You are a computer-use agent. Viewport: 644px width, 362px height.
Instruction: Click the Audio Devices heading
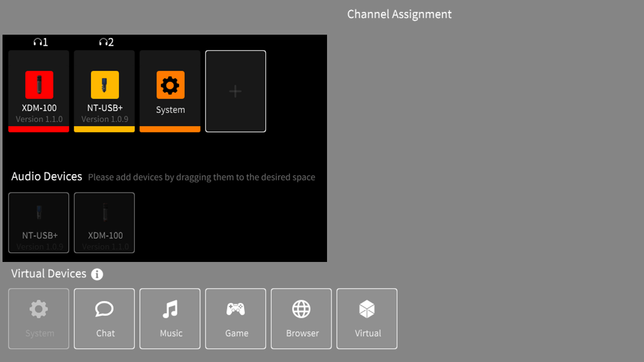point(47,176)
